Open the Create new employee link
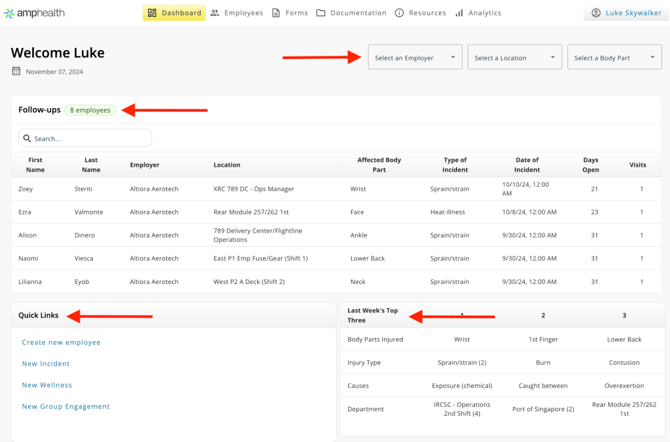670x442 pixels. (61, 342)
